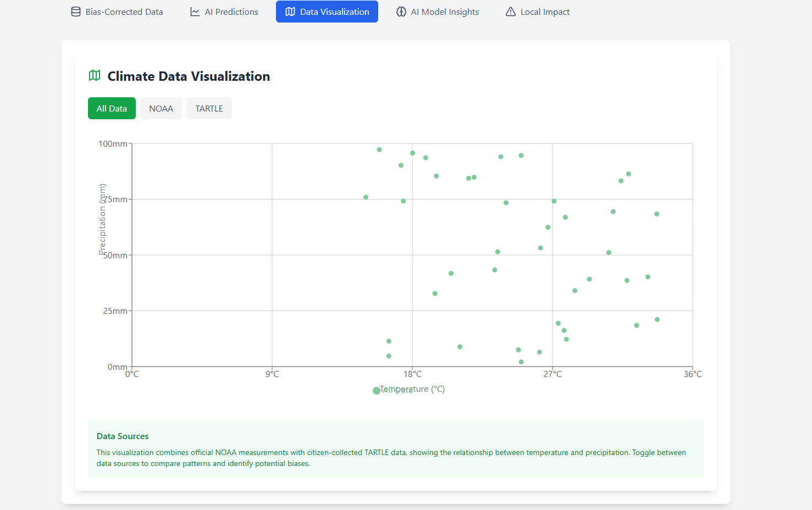Viewport: 812px width, 510px height.
Task: Click the Precipitation (mm) axis title
Action: coord(102,219)
